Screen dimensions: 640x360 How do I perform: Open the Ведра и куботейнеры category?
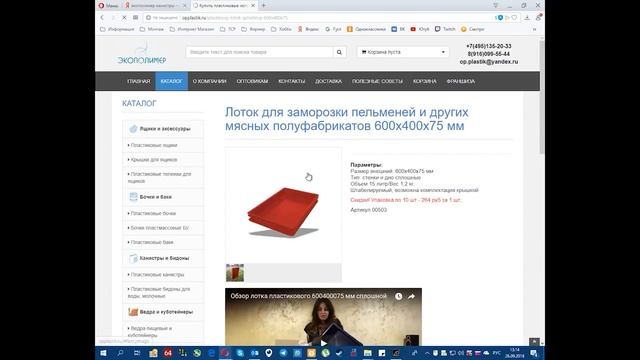[163, 312]
